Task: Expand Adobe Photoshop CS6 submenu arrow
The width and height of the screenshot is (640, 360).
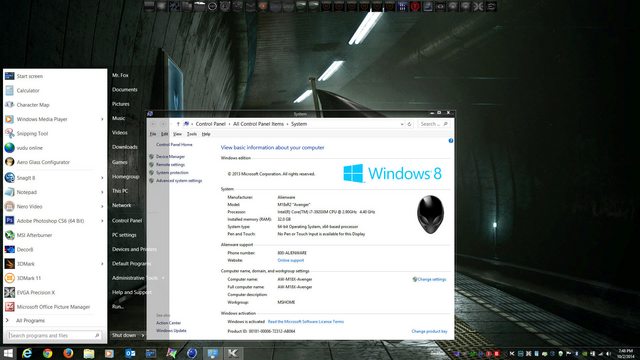Action: [x=102, y=221]
